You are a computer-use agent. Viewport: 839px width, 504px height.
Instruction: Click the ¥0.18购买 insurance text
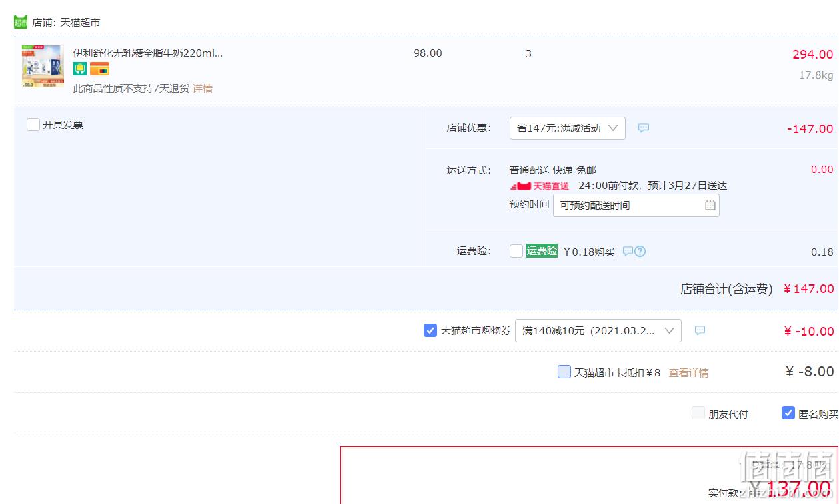click(x=589, y=252)
